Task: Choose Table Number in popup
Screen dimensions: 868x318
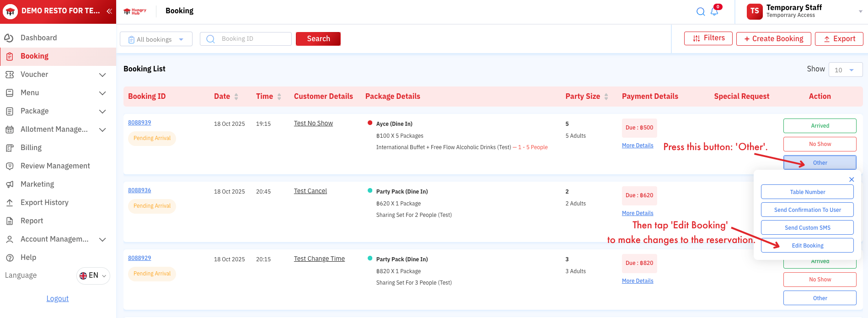Action: pos(807,192)
